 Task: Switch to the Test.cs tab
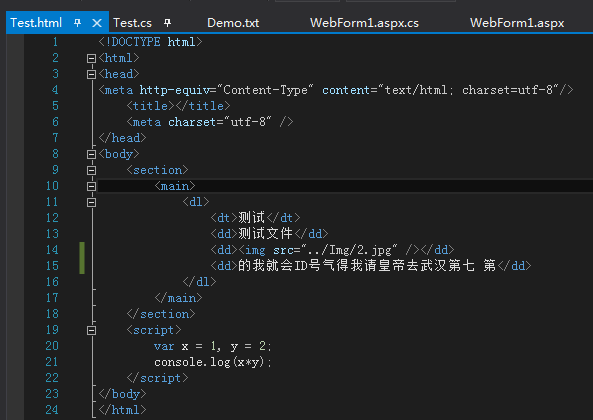pos(132,23)
